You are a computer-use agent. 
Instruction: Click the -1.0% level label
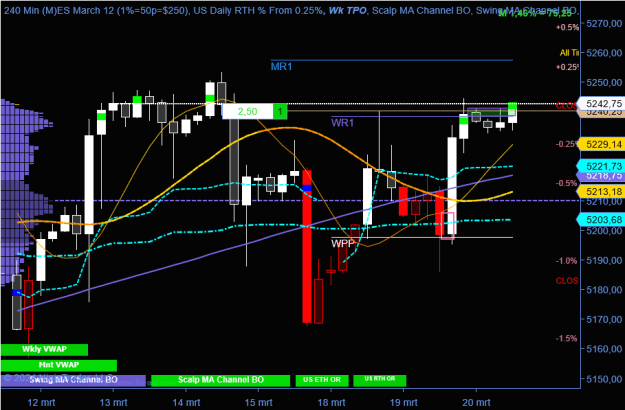pos(566,261)
